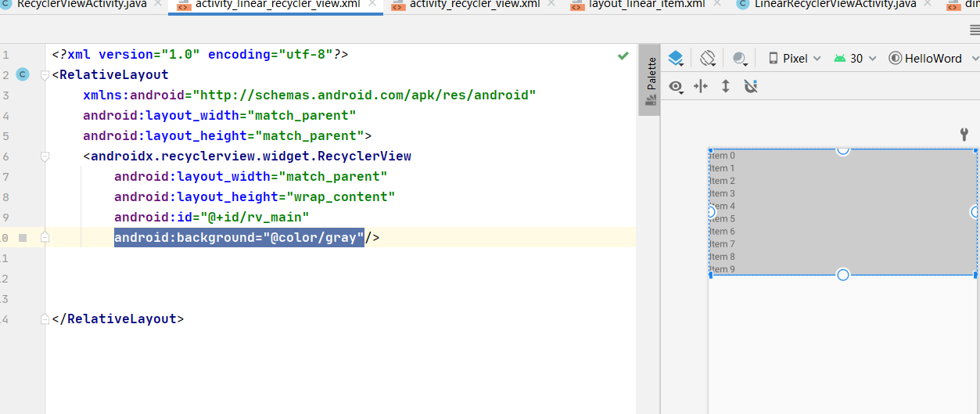
Task: Open the orientation for preview menu
Action: [x=708, y=58]
